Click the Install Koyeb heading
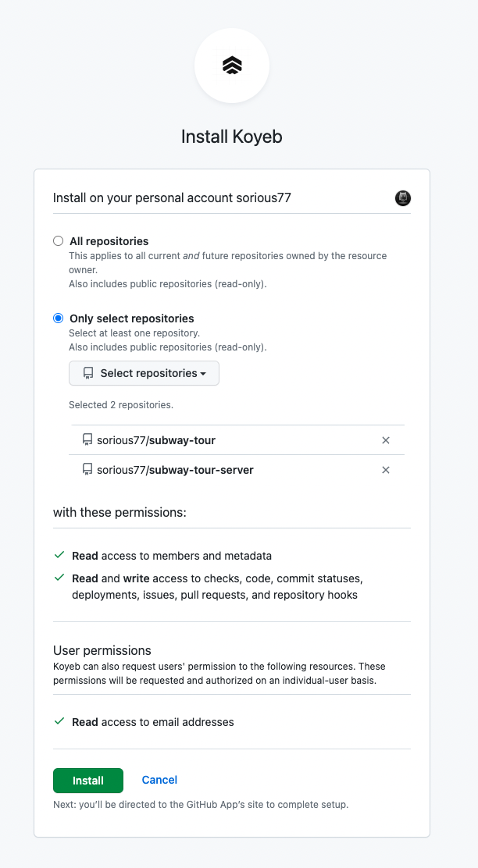478x868 pixels. coord(232,137)
